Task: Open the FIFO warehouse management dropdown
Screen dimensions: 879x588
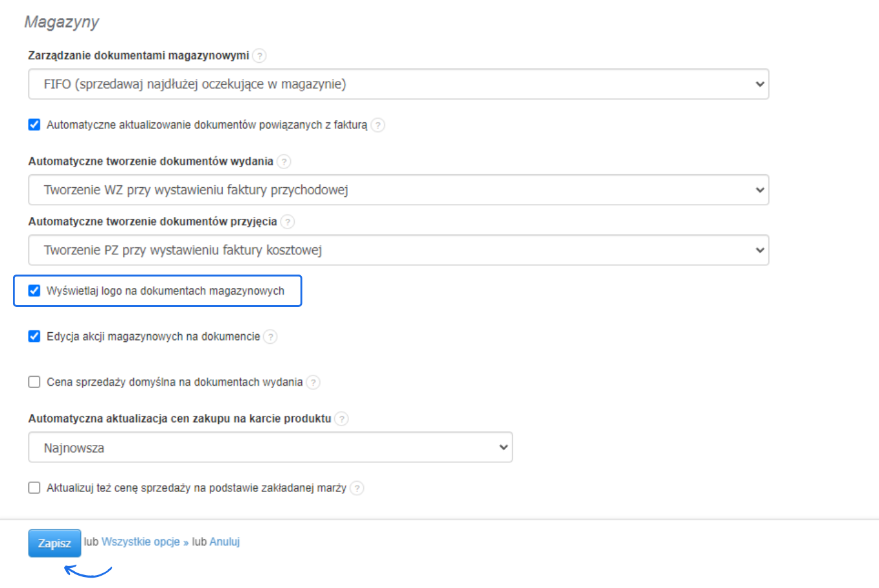Action: (x=398, y=84)
